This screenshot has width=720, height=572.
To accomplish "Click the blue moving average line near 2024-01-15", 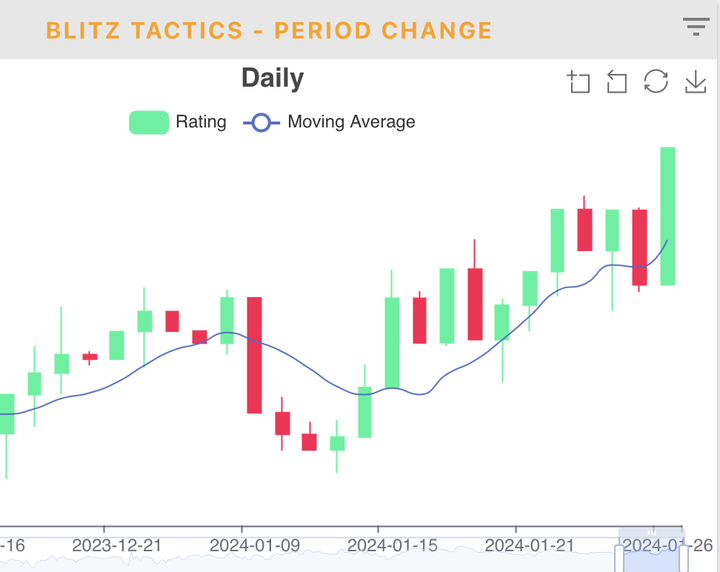I will [378, 392].
